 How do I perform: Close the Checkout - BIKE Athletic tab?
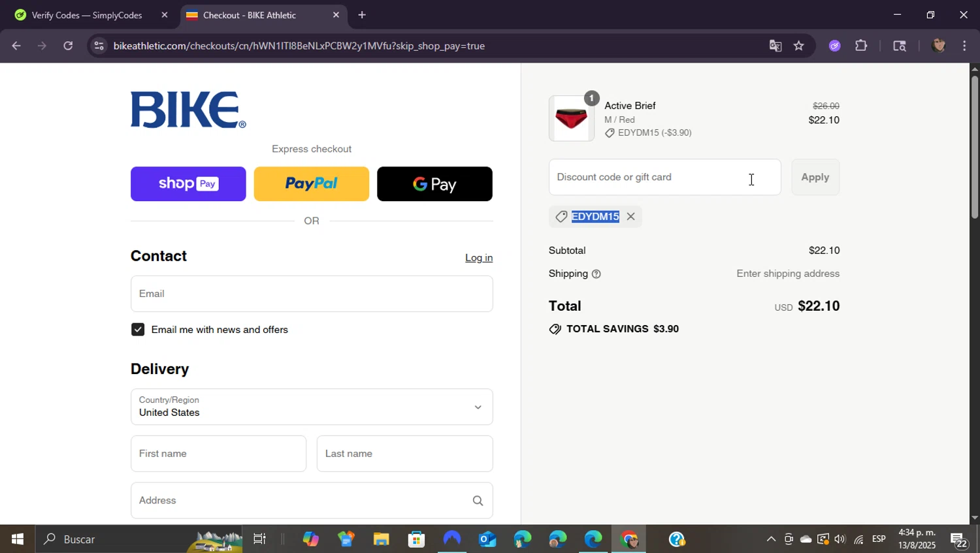(x=336, y=15)
